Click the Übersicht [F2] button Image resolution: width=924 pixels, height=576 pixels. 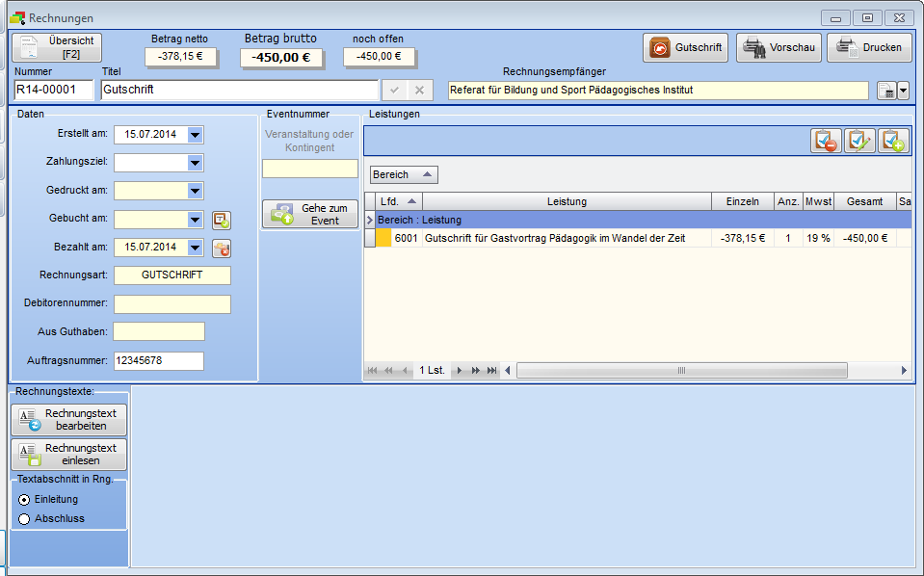tap(57, 47)
